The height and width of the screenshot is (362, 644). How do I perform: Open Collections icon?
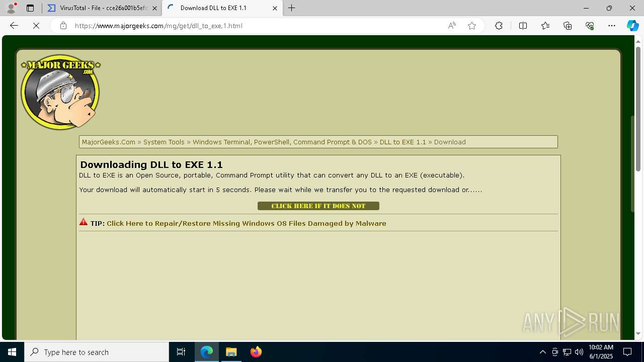568,26
